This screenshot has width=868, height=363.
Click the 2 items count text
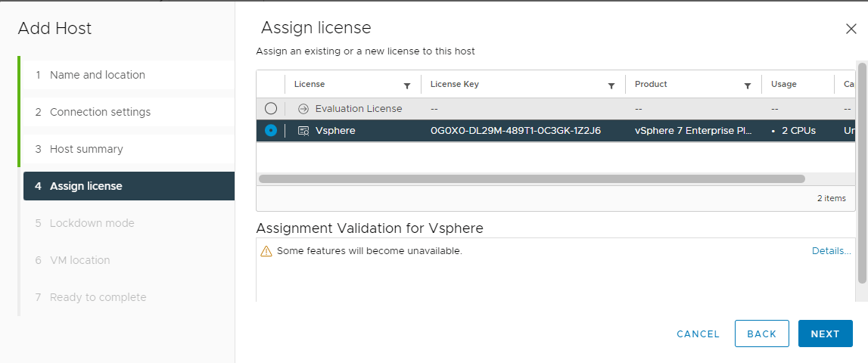click(x=832, y=198)
